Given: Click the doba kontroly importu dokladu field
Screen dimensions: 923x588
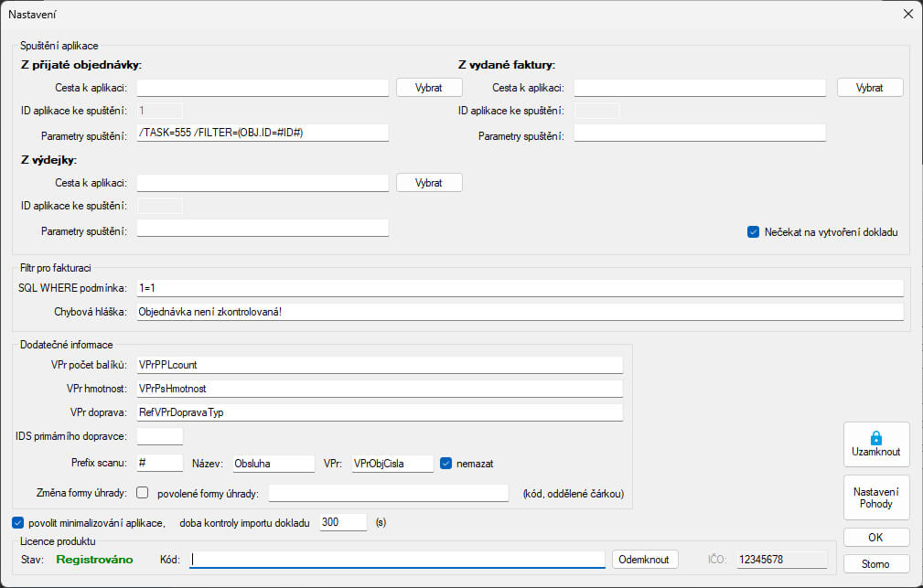Looking at the screenshot, I should click(x=343, y=522).
